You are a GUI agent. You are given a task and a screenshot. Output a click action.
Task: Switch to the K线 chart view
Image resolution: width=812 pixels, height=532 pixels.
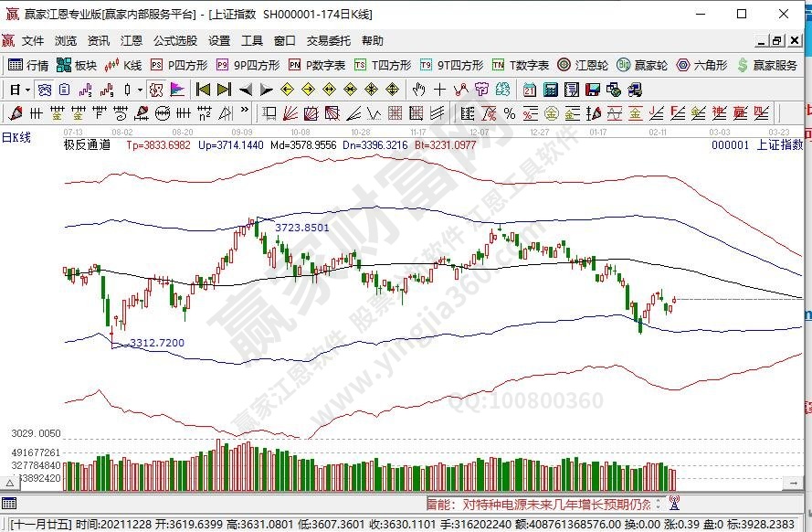[x=122, y=65]
